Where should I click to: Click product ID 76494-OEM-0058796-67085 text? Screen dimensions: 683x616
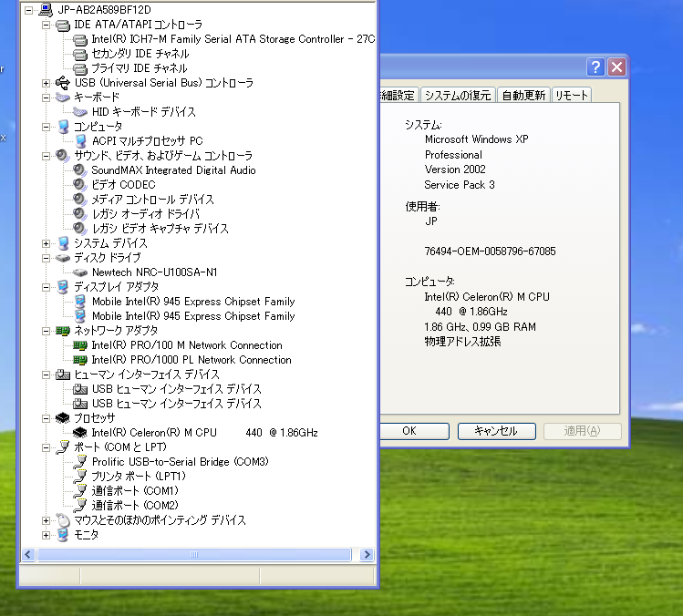pos(490,252)
